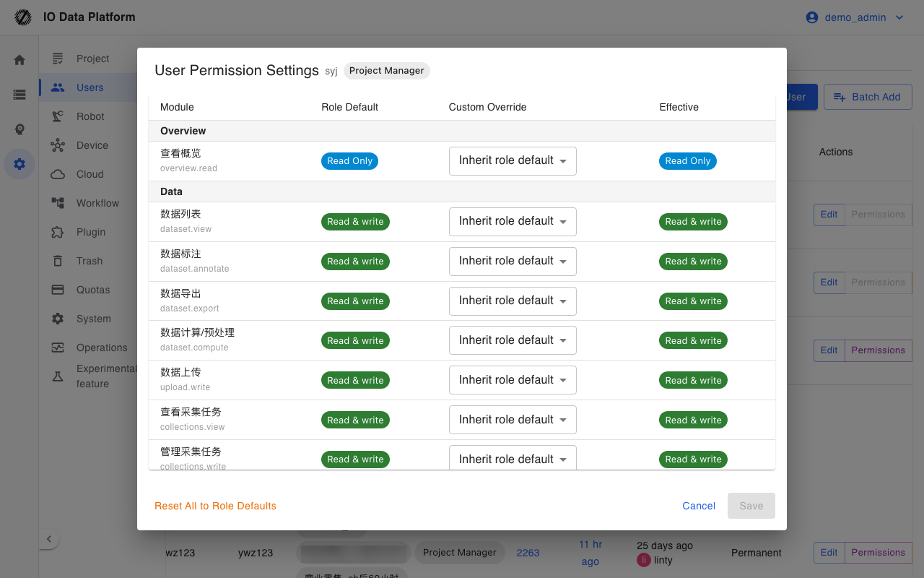Viewport: 924px width, 578px height.
Task: Open Custom Override dropdown for dataset.view
Action: [513, 221]
